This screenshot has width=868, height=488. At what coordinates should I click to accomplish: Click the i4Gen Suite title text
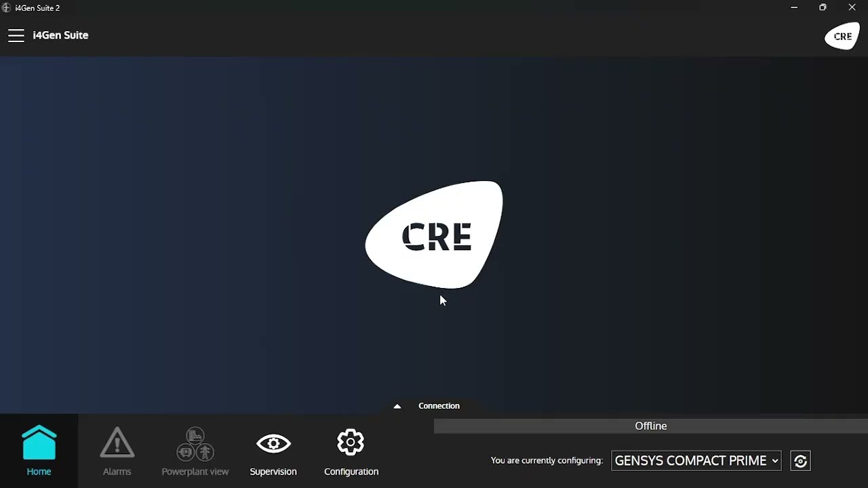[60, 35]
